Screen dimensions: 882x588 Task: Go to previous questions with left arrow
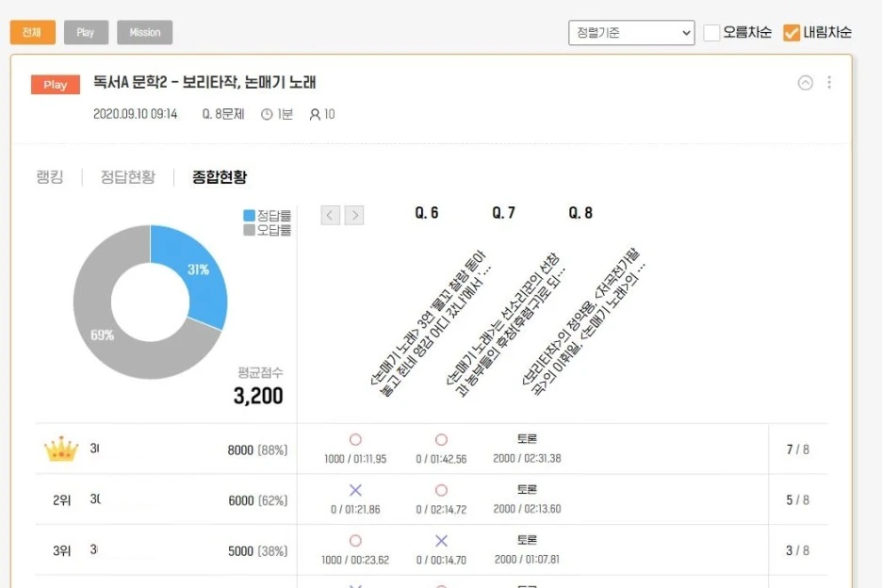330,215
